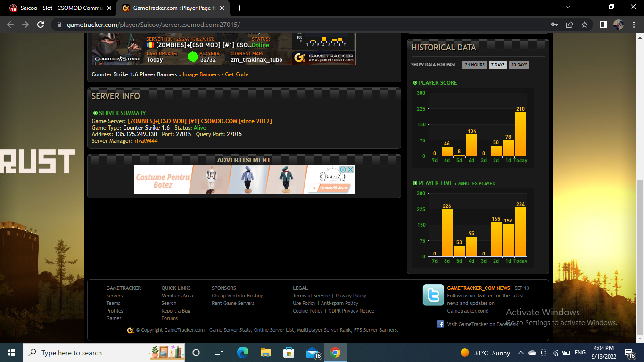Open Teams link in footer
The image size is (644, 362).
[x=113, y=303]
